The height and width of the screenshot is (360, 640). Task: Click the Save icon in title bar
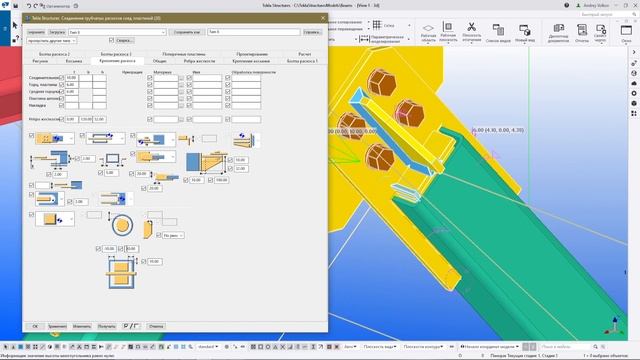[x=16, y=6]
